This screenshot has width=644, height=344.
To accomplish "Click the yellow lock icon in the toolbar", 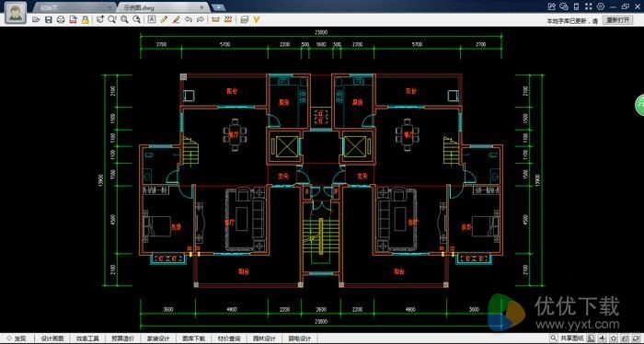I will [85, 19].
